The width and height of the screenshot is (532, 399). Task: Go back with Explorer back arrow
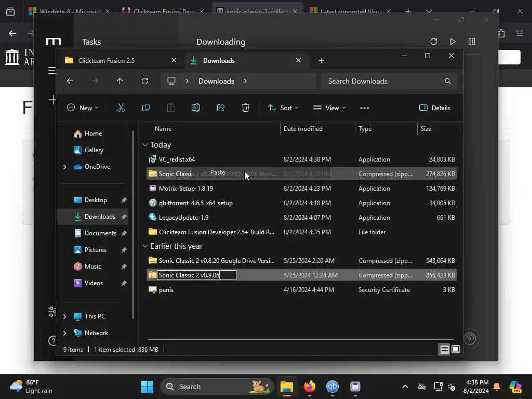(x=70, y=81)
